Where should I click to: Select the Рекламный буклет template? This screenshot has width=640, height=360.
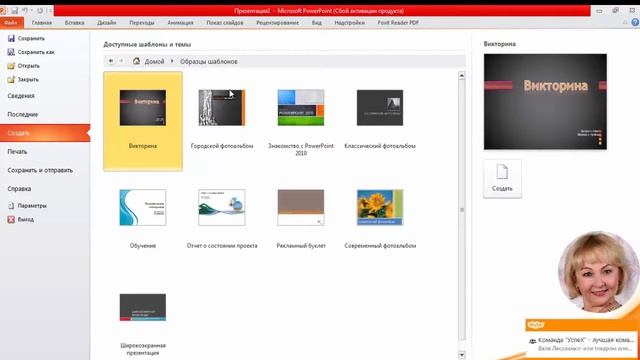point(301,220)
